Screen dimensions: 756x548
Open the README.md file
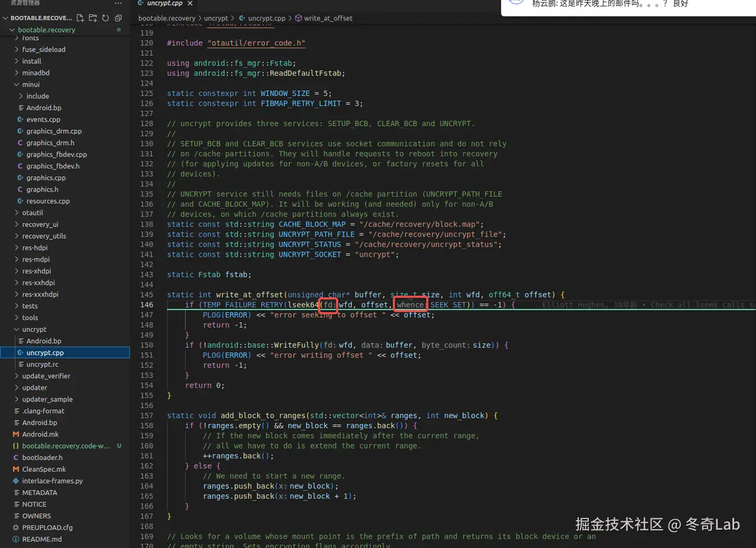pyautogui.click(x=41, y=539)
